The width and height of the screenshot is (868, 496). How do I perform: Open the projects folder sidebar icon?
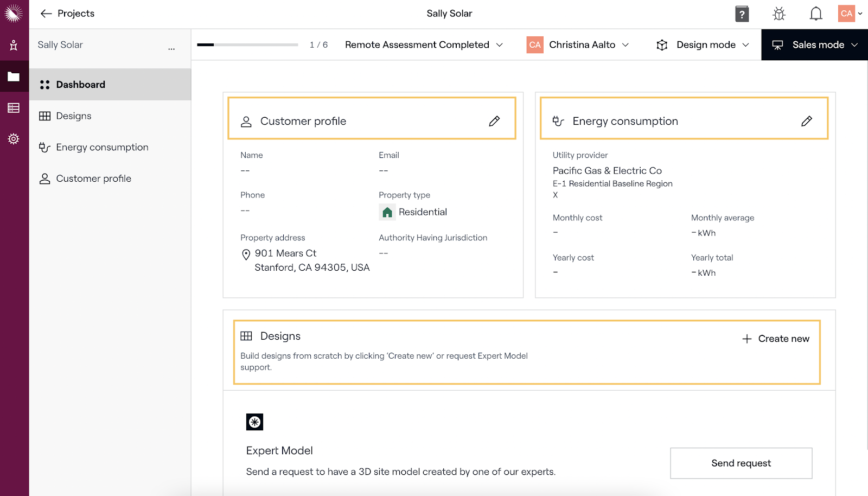point(14,77)
